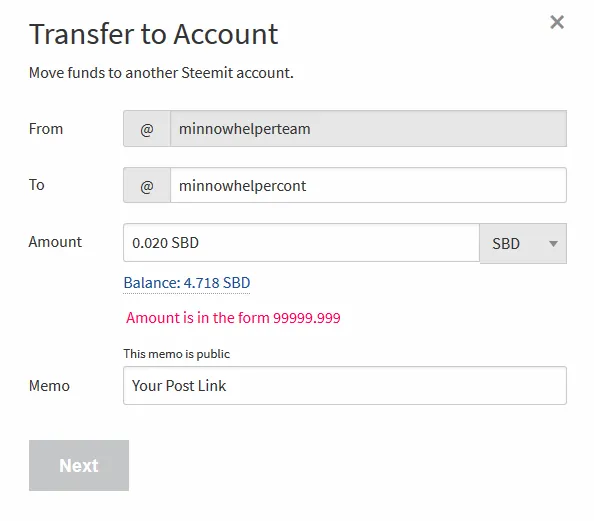Focus the Amount field showing 0.020 SBD
Image resolution: width=594 pixels, height=521 pixels.
tap(302, 243)
